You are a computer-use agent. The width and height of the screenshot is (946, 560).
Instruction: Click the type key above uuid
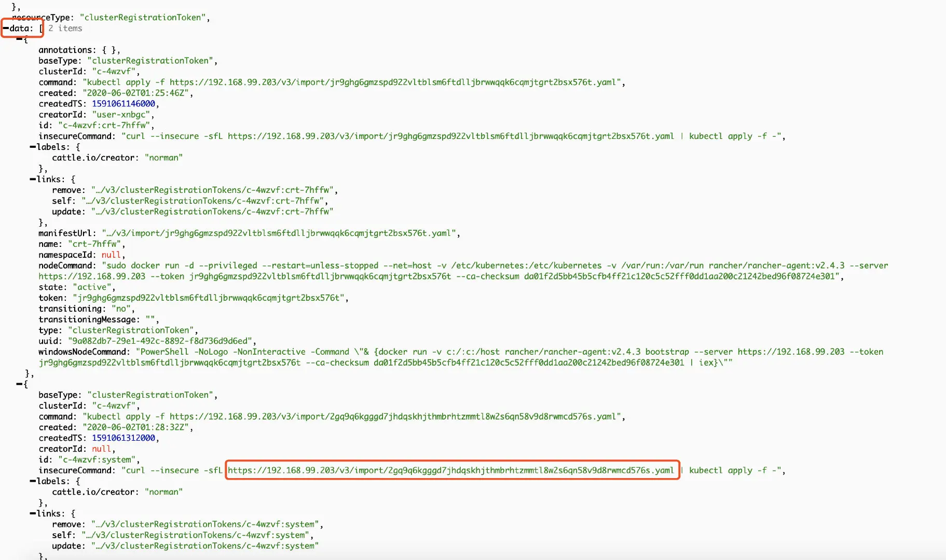48,330
